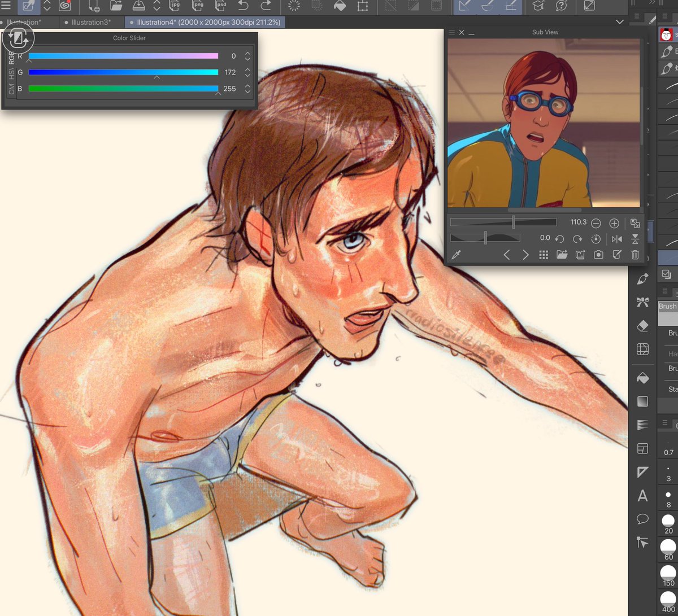Zoom in the Sub View with the plus button

click(x=615, y=222)
